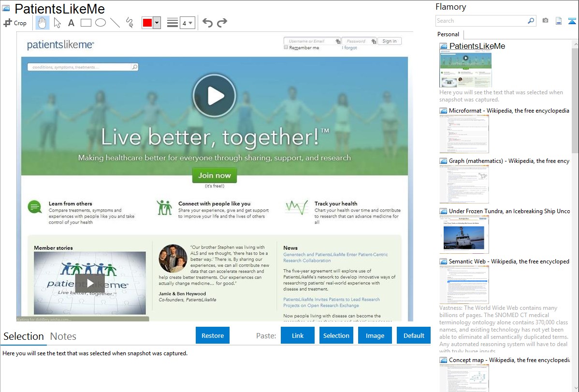Click the Microformat snapshot entry icon
This screenshot has width=579, height=392.
click(x=443, y=111)
